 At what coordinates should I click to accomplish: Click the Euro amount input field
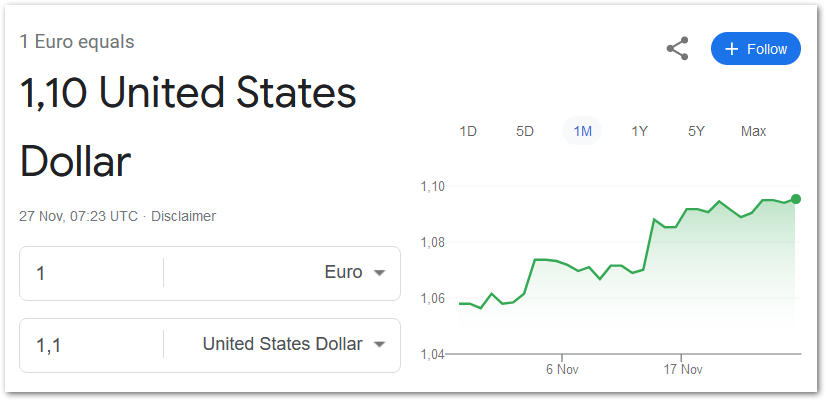click(x=90, y=273)
